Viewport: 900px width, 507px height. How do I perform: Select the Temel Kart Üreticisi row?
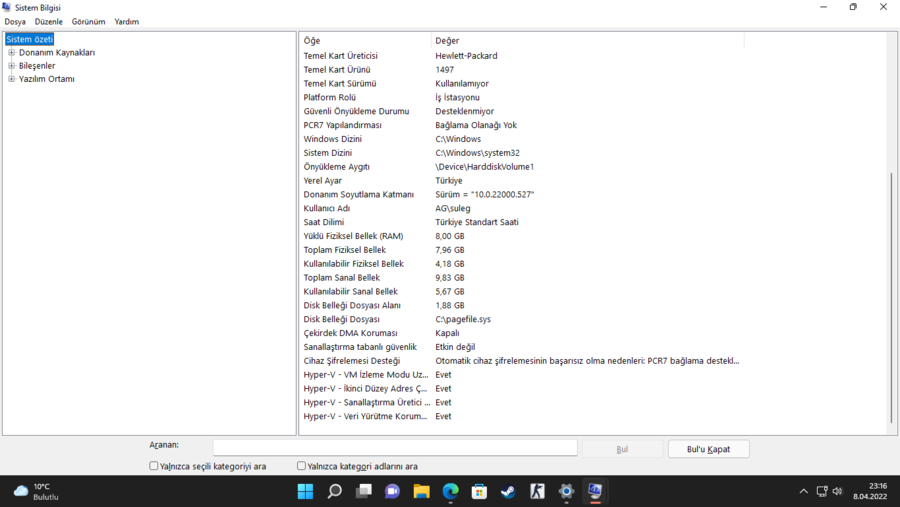[x=522, y=56]
